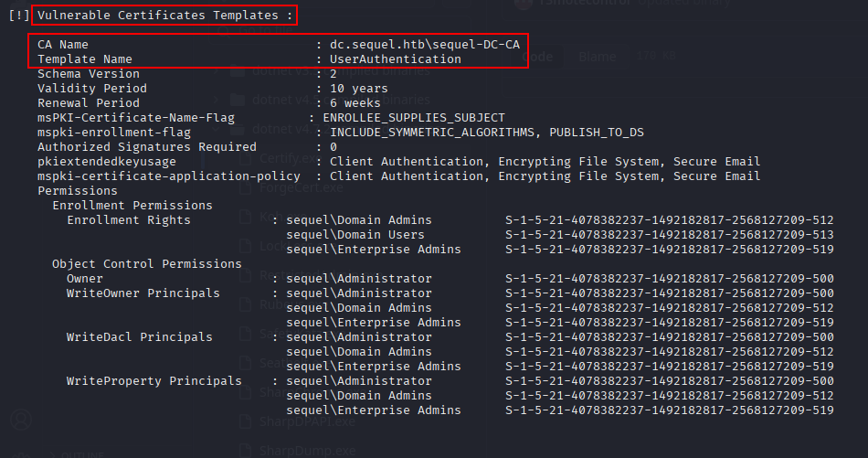Select the '6 weeks' renewal value
Image resolution: width=868 pixels, height=458 pixels.
(355, 103)
